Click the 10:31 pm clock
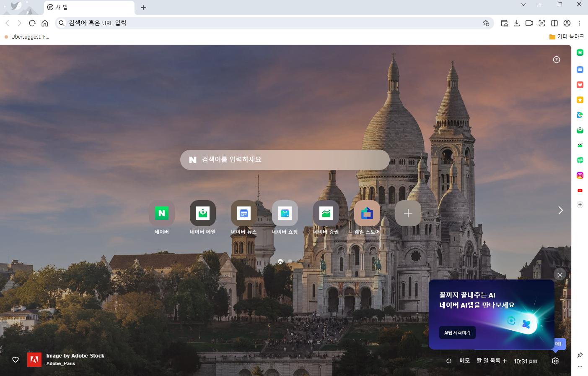 tap(526, 361)
